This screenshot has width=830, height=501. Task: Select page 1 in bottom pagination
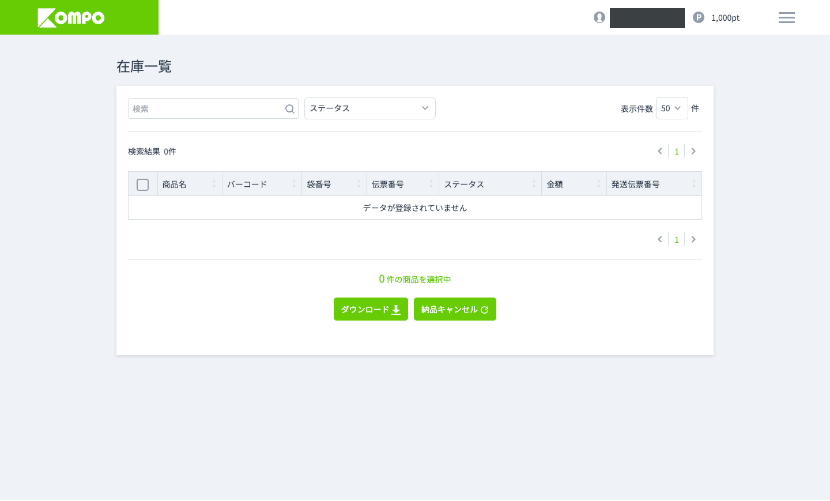(676, 240)
